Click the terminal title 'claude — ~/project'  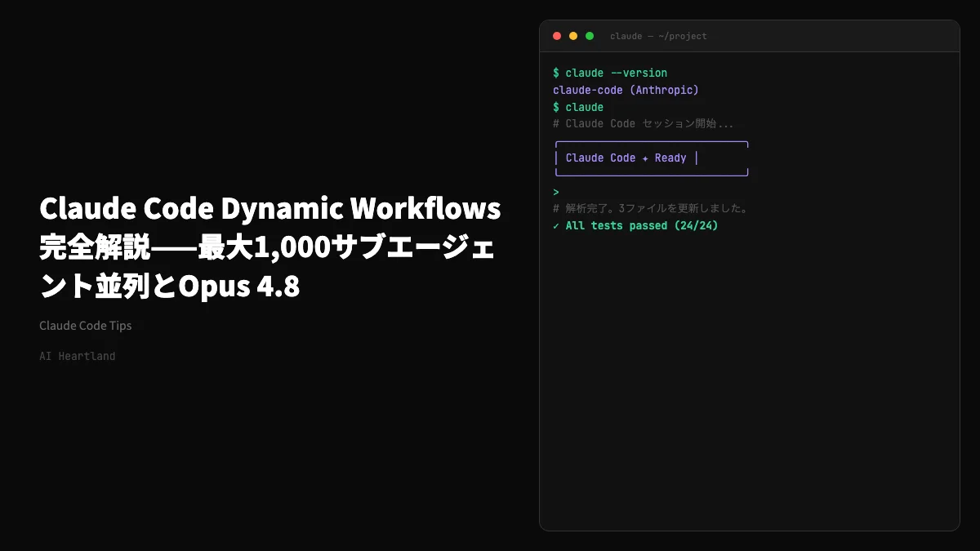[658, 36]
